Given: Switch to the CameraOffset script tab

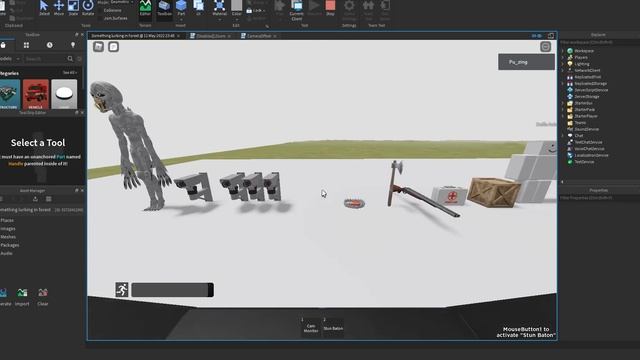Looking at the screenshot, I should coord(259,36).
